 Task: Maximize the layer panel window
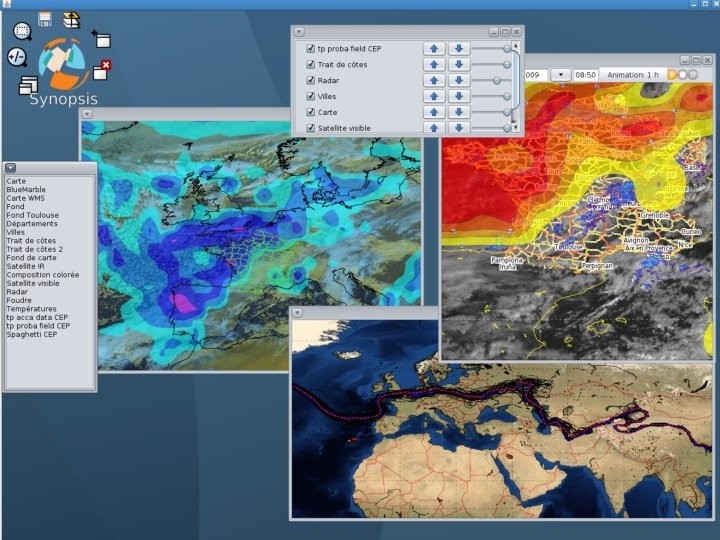(505, 32)
